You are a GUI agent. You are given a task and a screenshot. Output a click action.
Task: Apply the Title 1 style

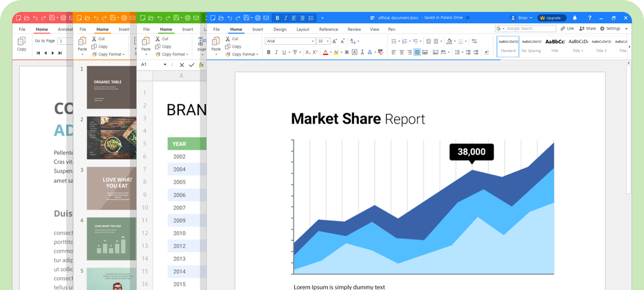click(578, 46)
